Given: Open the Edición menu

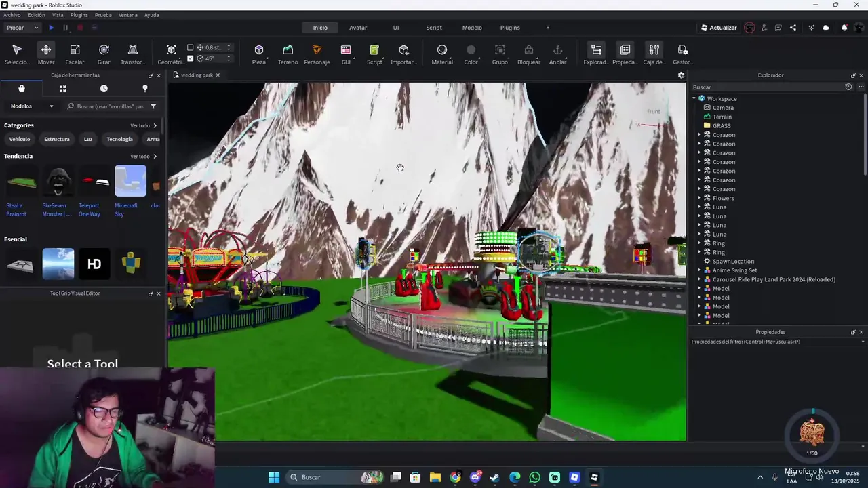Looking at the screenshot, I should coord(37,14).
